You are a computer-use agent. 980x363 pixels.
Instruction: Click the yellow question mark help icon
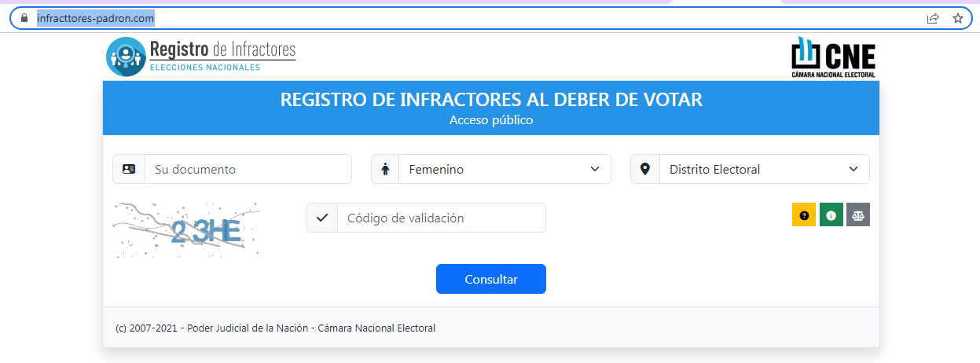click(x=804, y=215)
